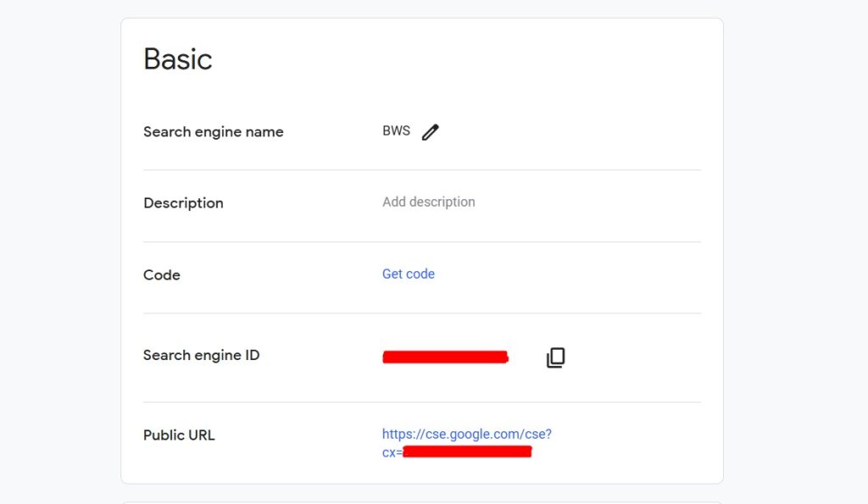Open the second line of the public URL
Image resolution: width=868 pixels, height=504 pixels.
coord(458,451)
